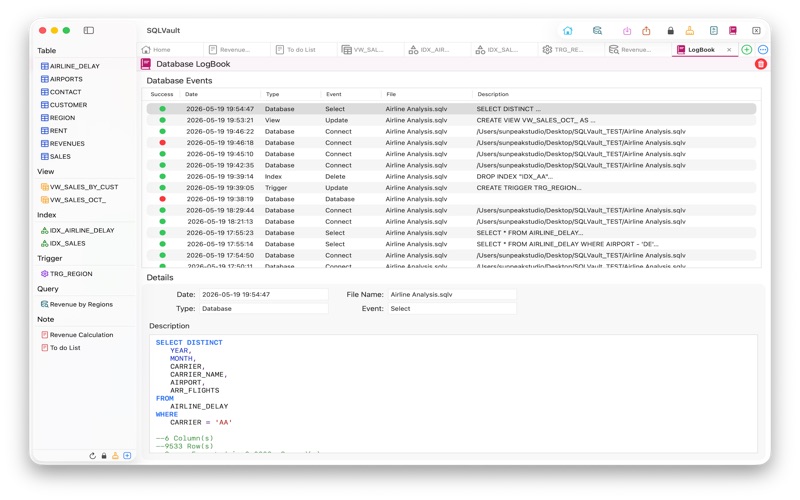Click the yellow broom cleanup icon in toolbar
Viewport: 800px width, 500px height.
tap(690, 31)
